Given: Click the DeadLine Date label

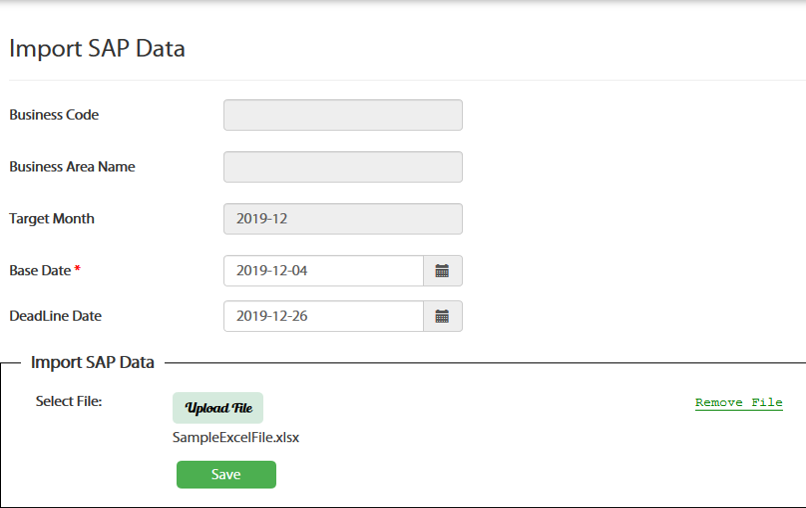Looking at the screenshot, I should click(56, 316).
